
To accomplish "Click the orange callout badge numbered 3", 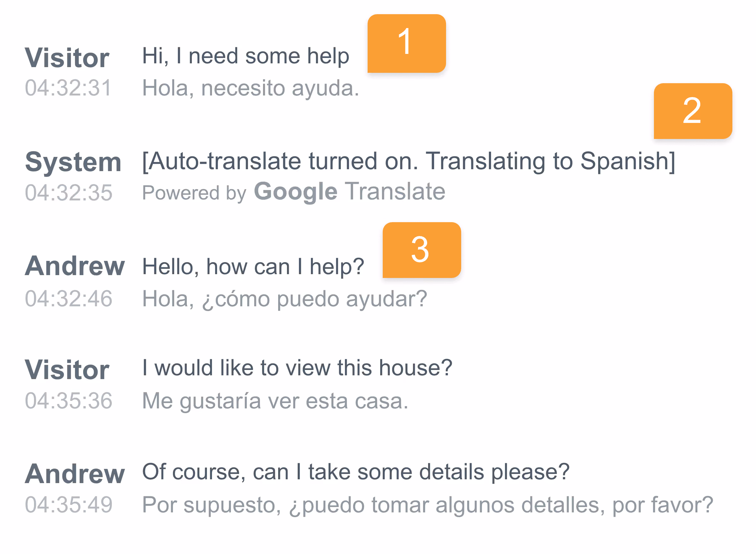I will [421, 250].
